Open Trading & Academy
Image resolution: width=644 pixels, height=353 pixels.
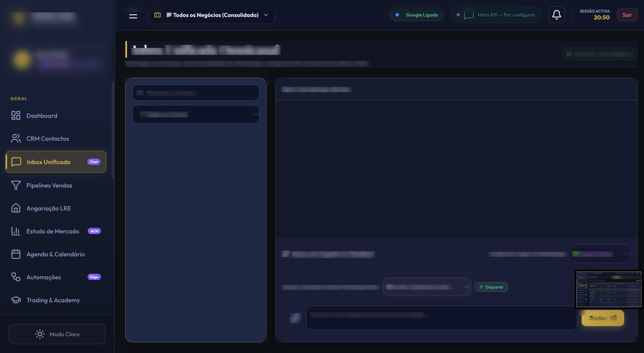[x=56, y=300]
